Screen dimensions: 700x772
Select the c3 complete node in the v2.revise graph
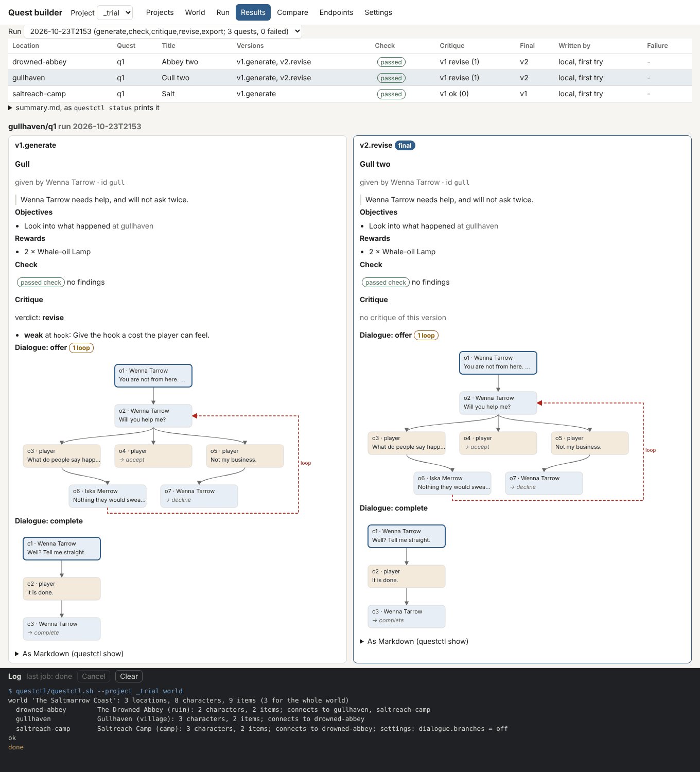(407, 617)
